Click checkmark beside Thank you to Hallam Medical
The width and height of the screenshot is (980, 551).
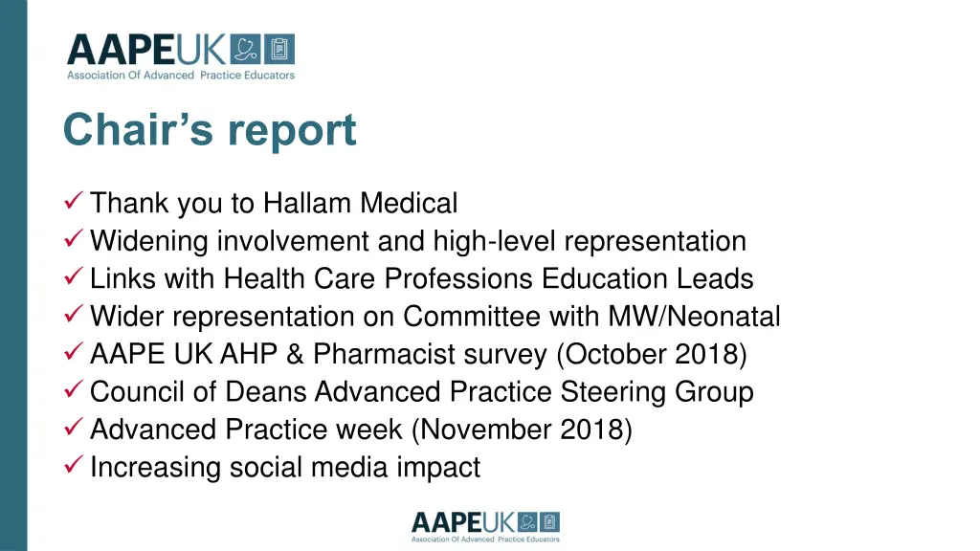pyautogui.click(x=74, y=201)
